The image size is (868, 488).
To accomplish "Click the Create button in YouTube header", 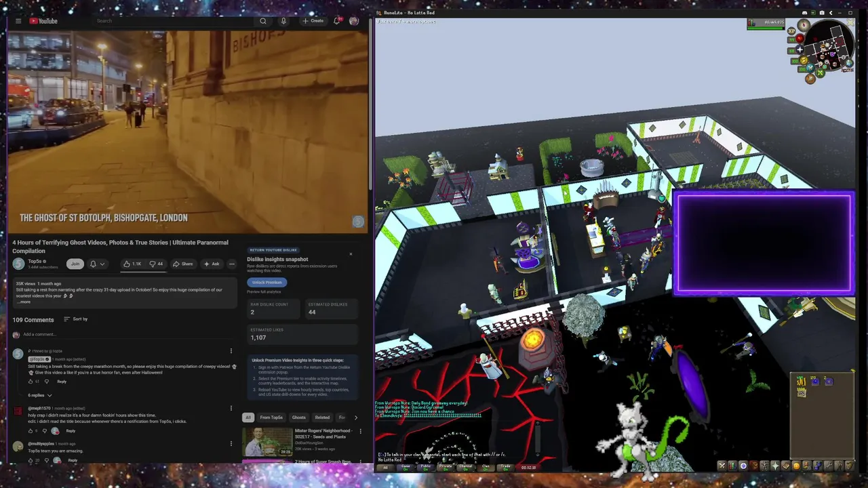I will 313,21.
